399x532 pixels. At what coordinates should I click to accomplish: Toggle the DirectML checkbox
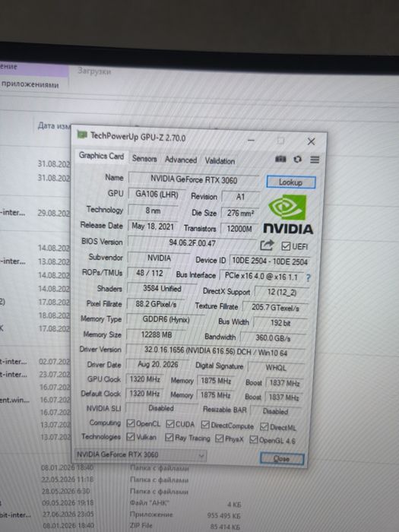pos(264,426)
